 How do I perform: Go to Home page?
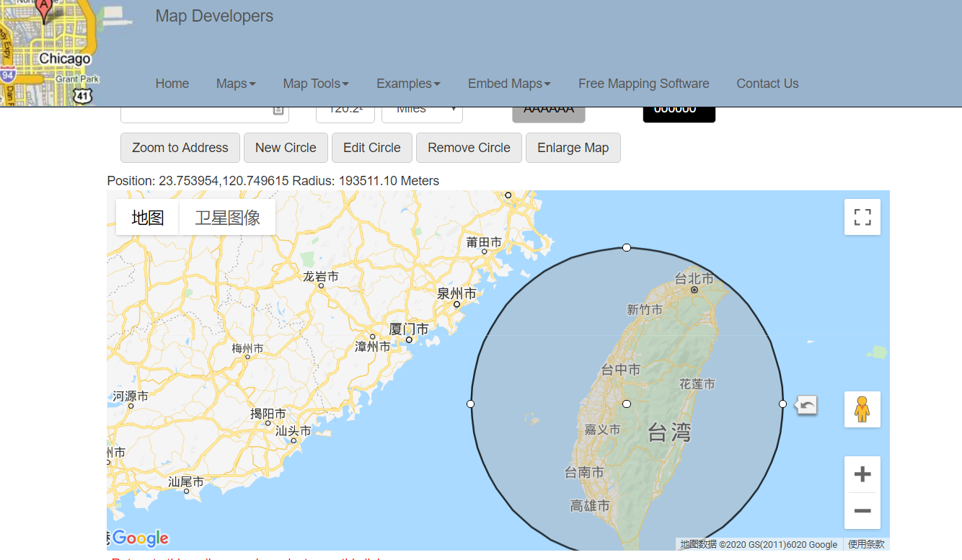pyautogui.click(x=172, y=84)
